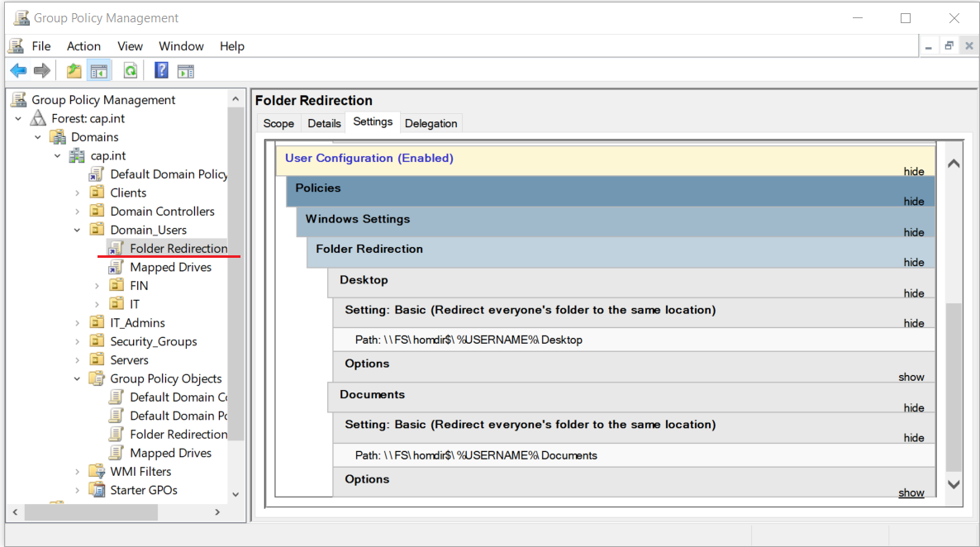This screenshot has width=980, height=547.
Task: Select the Mapped Drives link under Domain_Users
Action: pos(170,267)
